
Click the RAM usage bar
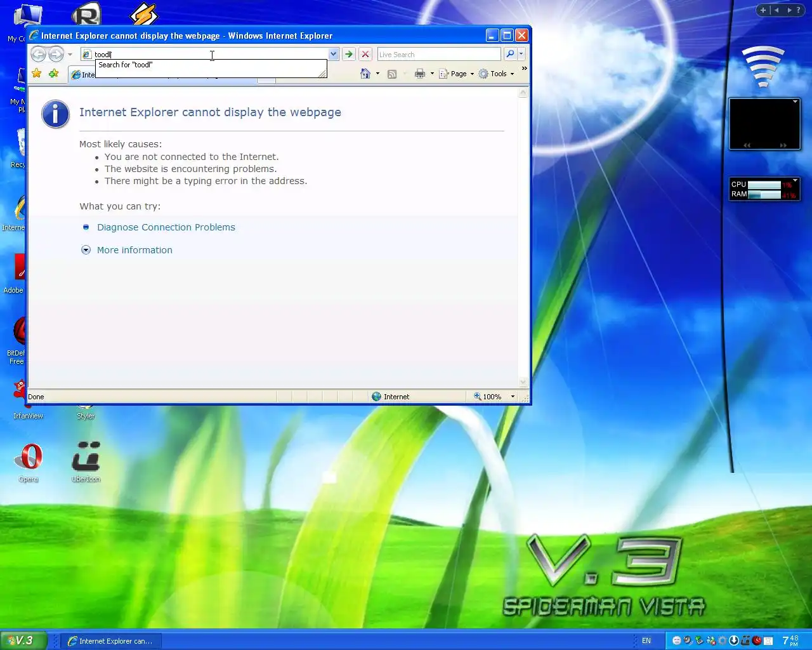(764, 195)
